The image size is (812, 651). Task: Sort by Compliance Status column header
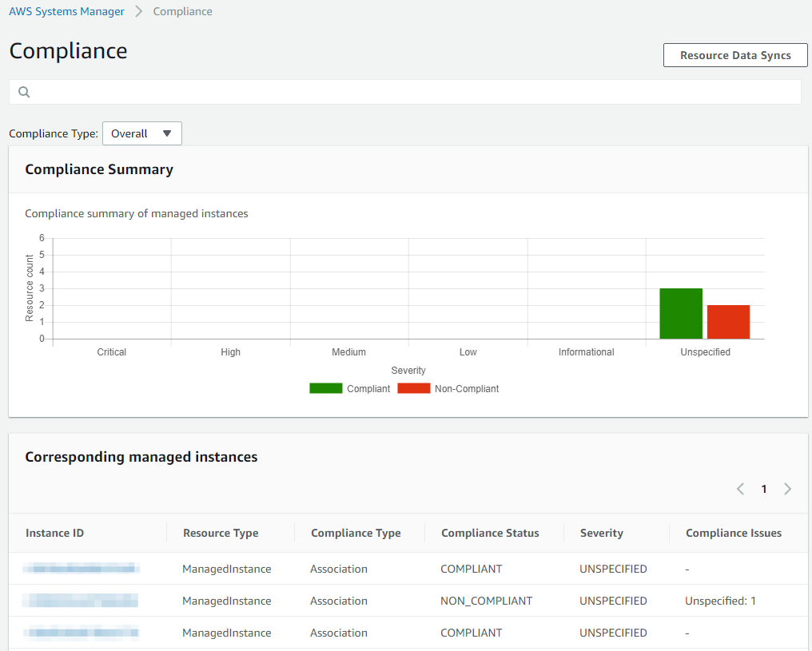tap(490, 533)
